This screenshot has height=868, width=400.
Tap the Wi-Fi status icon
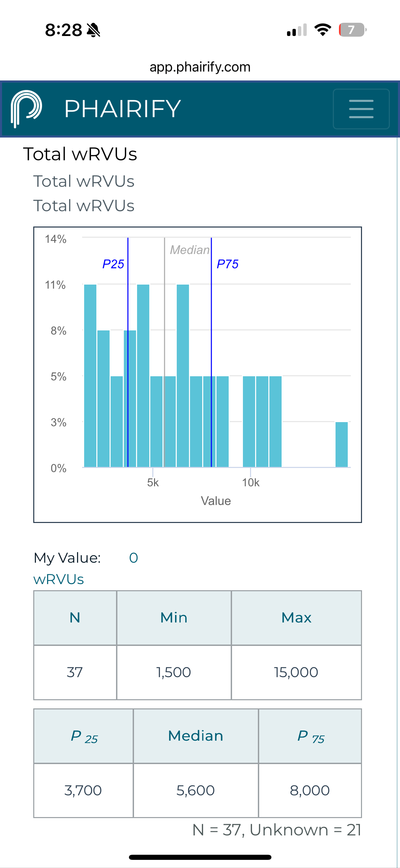click(323, 30)
